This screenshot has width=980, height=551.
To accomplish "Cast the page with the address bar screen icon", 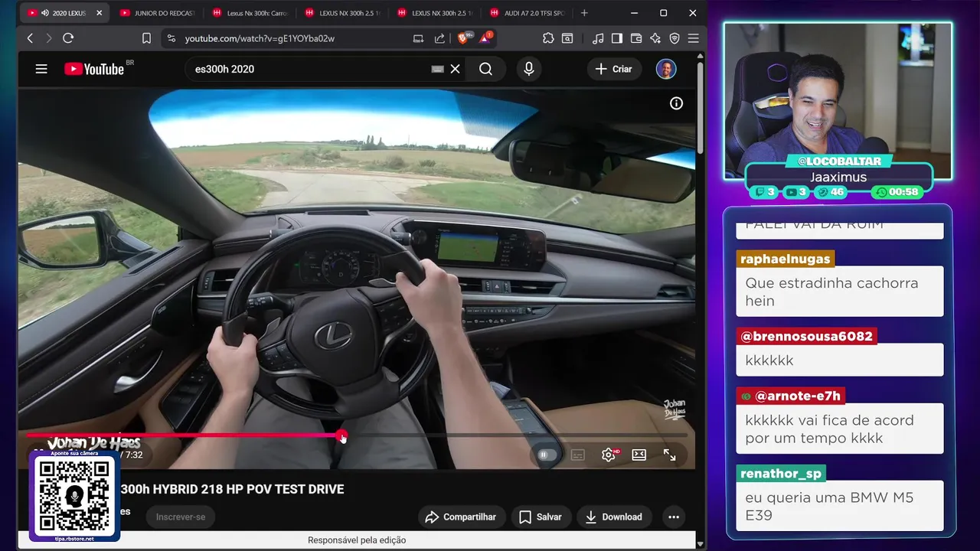I will click(x=418, y=38).
